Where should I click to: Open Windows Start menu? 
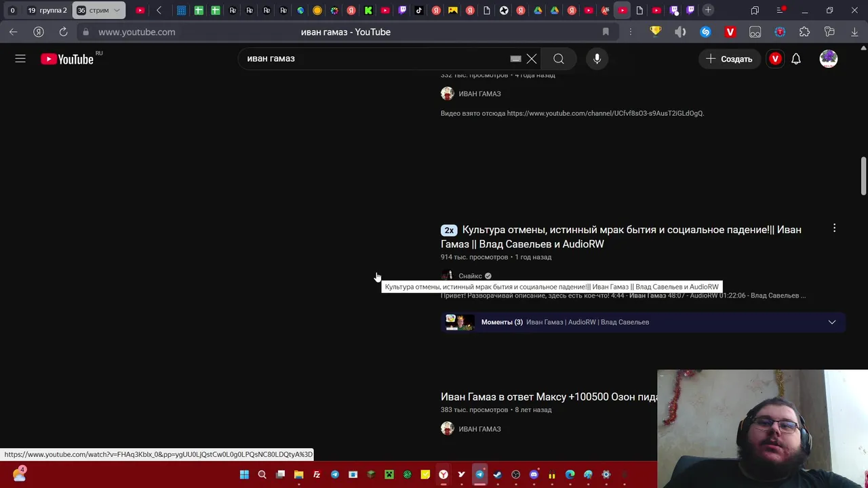(x=244, y=474)
